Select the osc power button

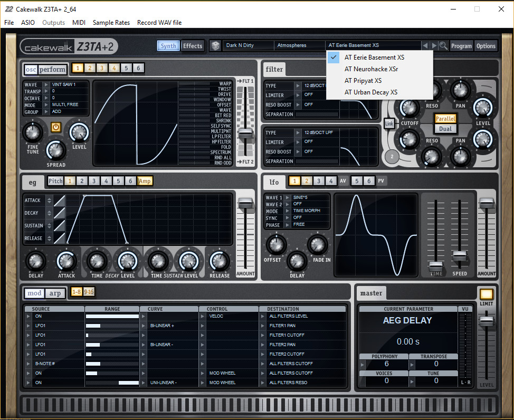(x=56, y=127)
